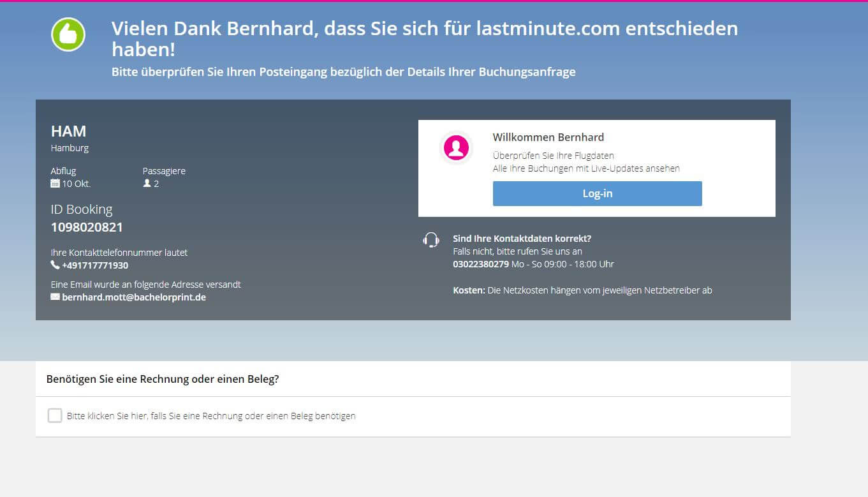Click the support number 03022380279
Screen dimensions: 868x497
[x=481, y=264]
